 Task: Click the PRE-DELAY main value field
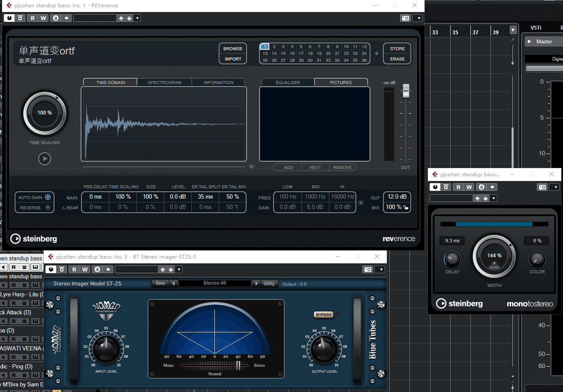(96, 196)
